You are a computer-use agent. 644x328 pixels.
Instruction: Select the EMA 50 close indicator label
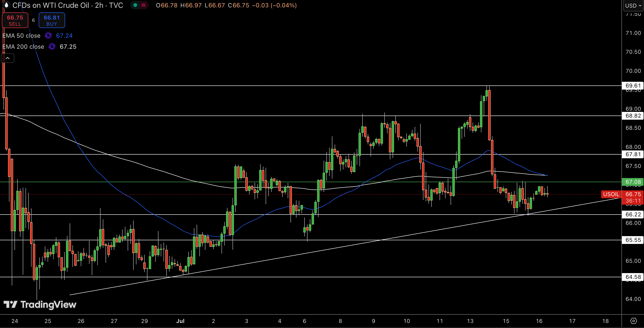coord(21,36)
